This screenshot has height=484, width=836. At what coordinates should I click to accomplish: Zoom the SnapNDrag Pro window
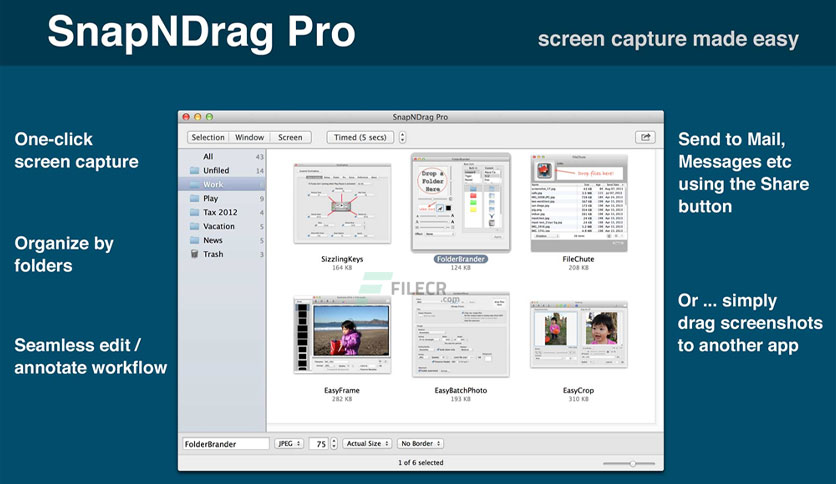[210, 117]
